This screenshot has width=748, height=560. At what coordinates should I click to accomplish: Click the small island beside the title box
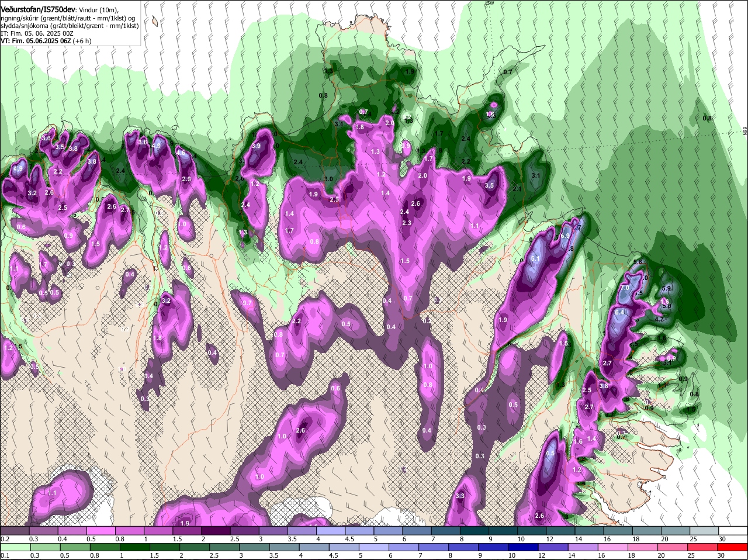[155, 21]
